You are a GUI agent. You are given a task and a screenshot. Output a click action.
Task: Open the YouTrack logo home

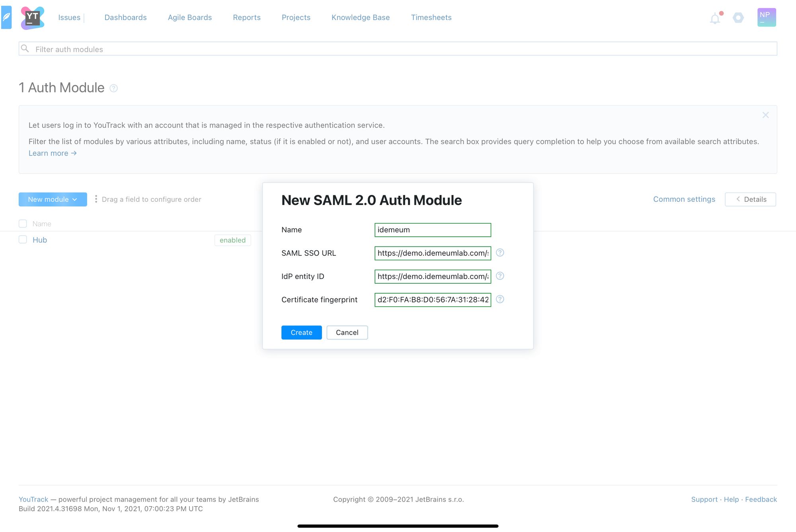(32, 18)
